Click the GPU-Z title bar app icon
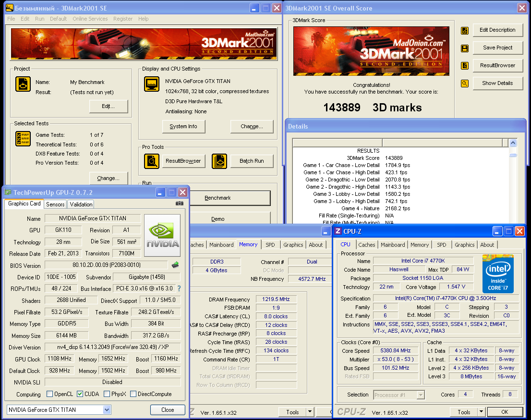The width and height of the screenshot is (531, 420). [x=8, y=192]
